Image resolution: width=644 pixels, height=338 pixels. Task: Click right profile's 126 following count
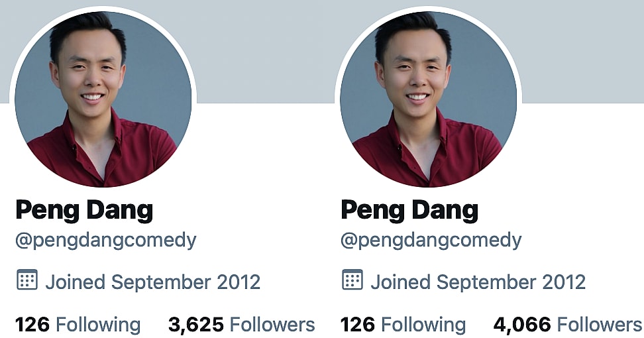(x=358, y=325)
